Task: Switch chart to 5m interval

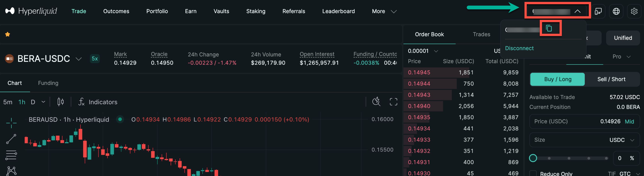Action: [x=8, y=102]
